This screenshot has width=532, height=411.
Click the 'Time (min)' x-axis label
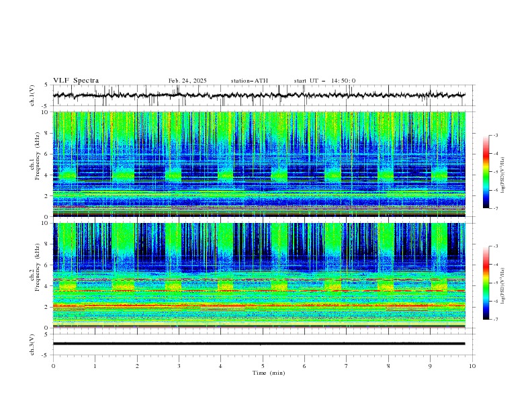269,373
